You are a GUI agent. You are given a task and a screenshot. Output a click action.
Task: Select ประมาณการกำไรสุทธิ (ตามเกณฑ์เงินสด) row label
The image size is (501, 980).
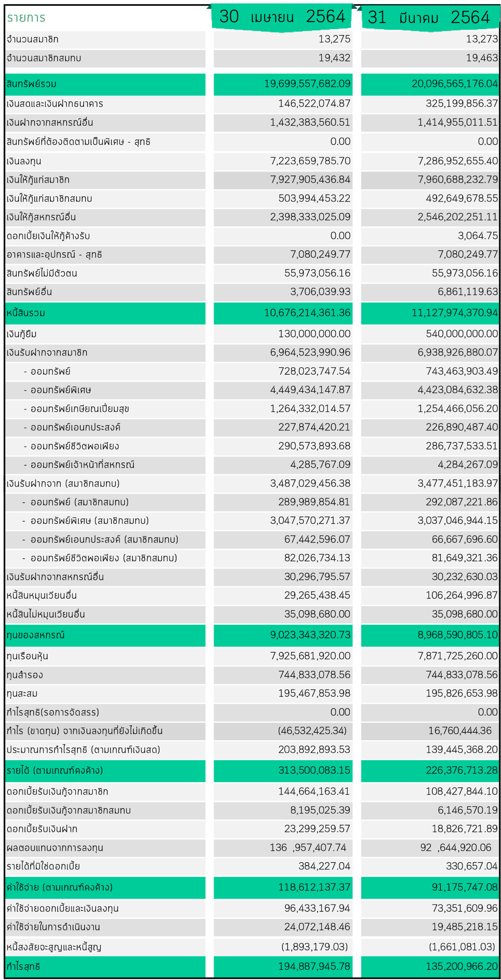coord(83,750)
